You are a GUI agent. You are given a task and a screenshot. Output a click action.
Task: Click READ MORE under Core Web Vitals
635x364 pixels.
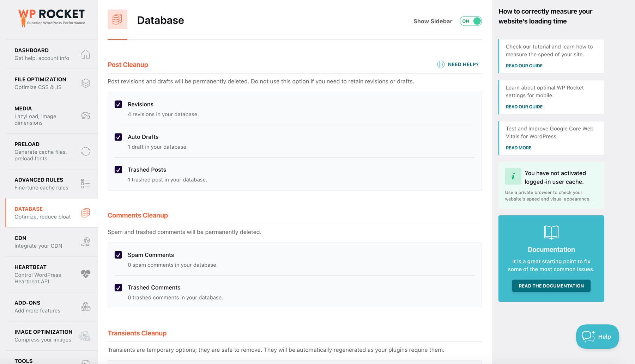(518, 148)
